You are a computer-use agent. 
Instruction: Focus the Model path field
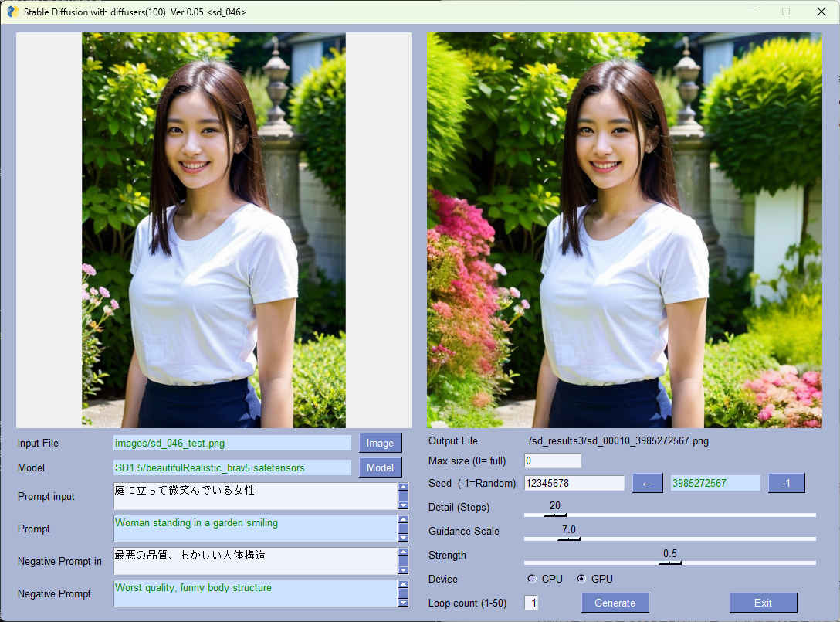tap(232, 467)
